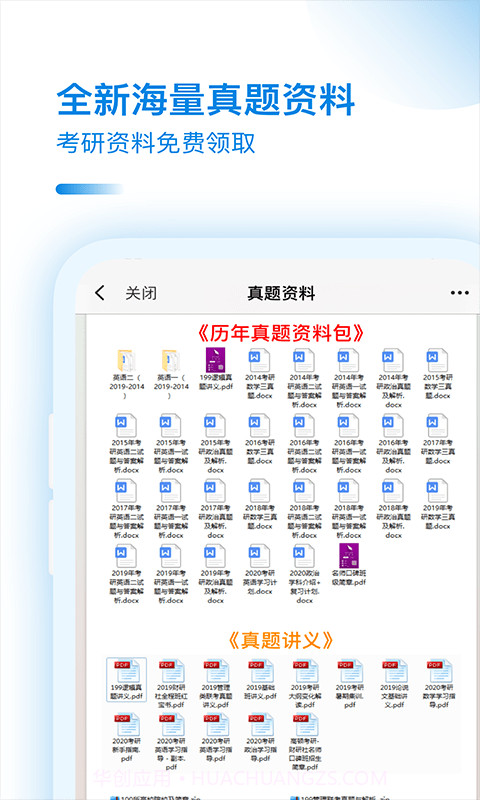Open 2018年考研英语一试题与答案解析.docx

(x=349, y=509)
